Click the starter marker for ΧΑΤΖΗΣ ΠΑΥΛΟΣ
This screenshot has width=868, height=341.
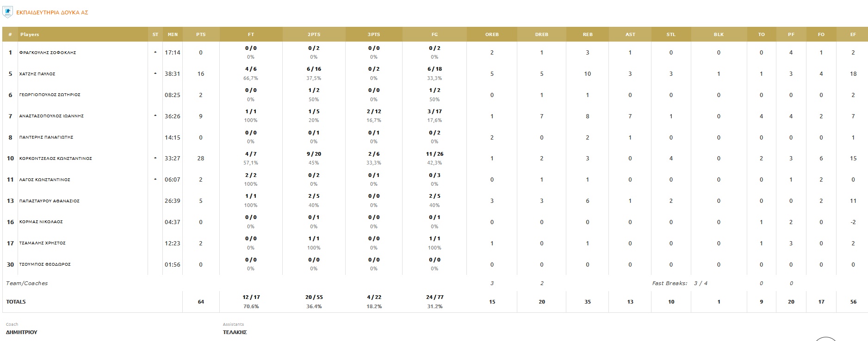coord(155,74)
